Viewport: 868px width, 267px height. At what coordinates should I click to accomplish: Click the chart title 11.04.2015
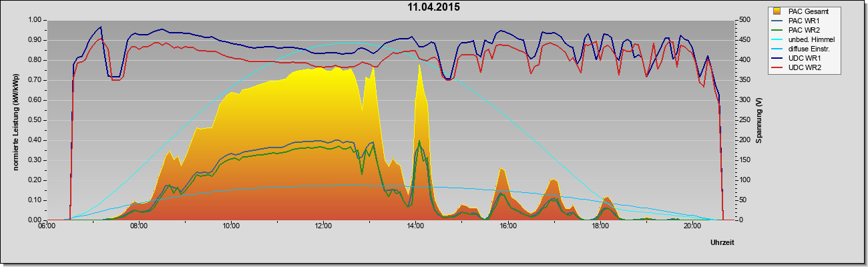[434, 7]
